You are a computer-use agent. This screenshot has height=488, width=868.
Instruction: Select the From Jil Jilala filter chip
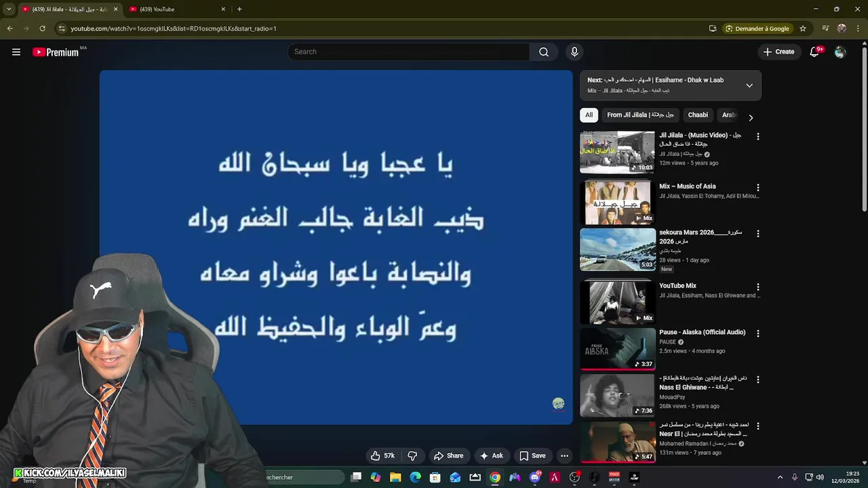[640, 115]
